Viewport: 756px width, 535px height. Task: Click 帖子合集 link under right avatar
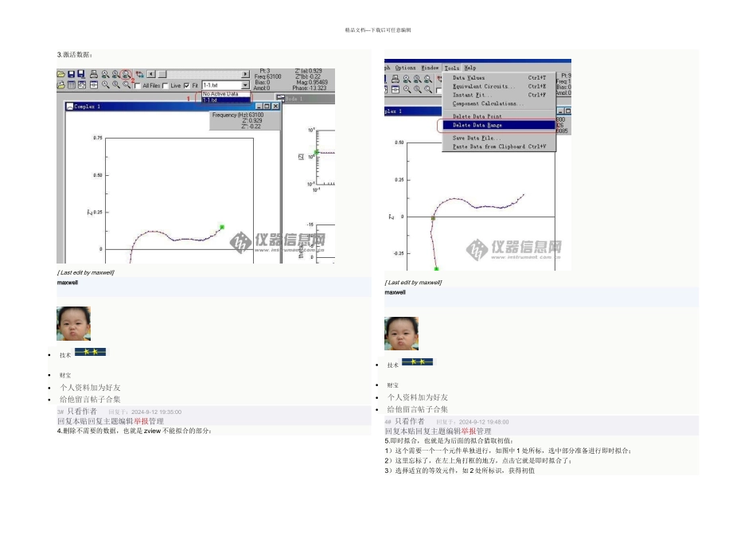click(432, 409)
